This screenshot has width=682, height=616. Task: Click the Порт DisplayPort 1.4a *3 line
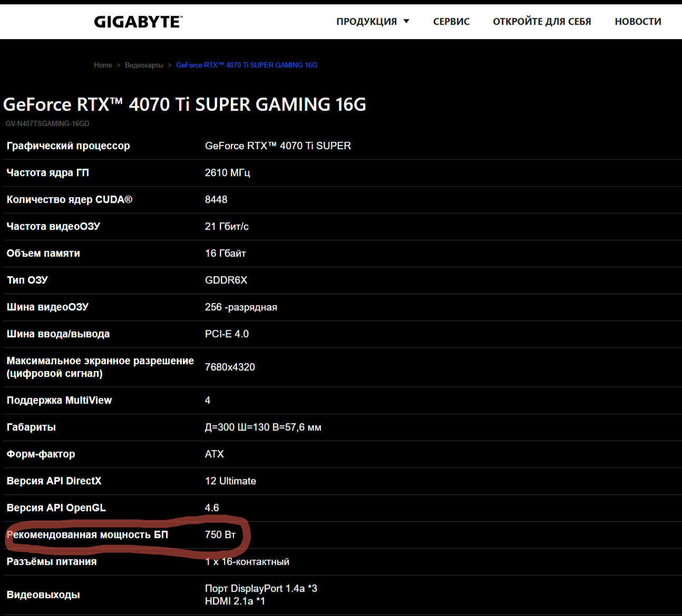coord(261,589)
